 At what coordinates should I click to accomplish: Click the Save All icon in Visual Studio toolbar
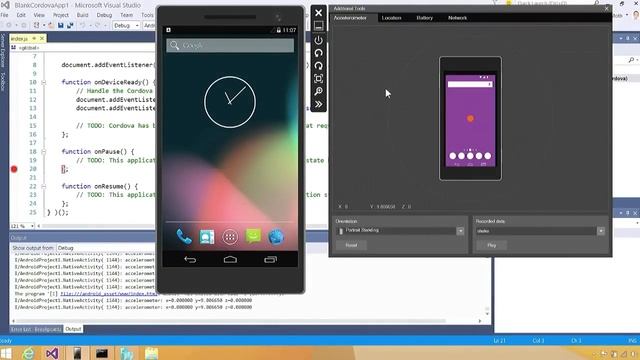pyautogui.click(x=70, y=25)
